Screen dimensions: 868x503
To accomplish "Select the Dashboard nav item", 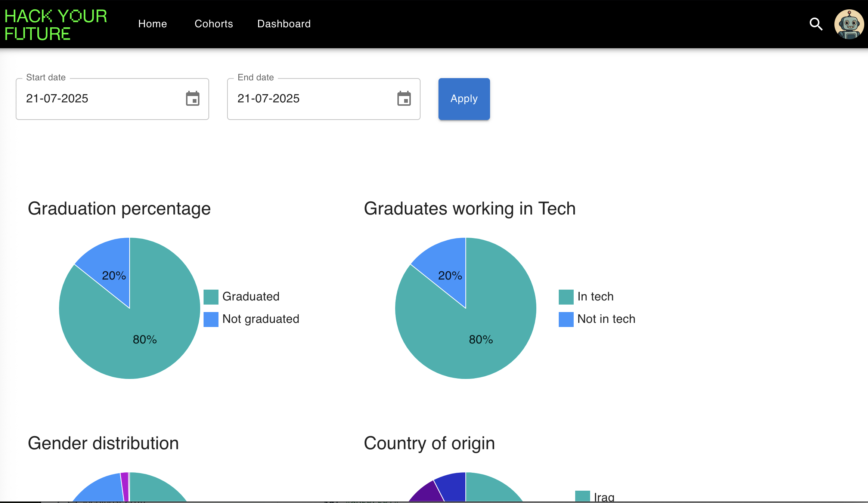I will pyautogui.click(x=284, y=24).
